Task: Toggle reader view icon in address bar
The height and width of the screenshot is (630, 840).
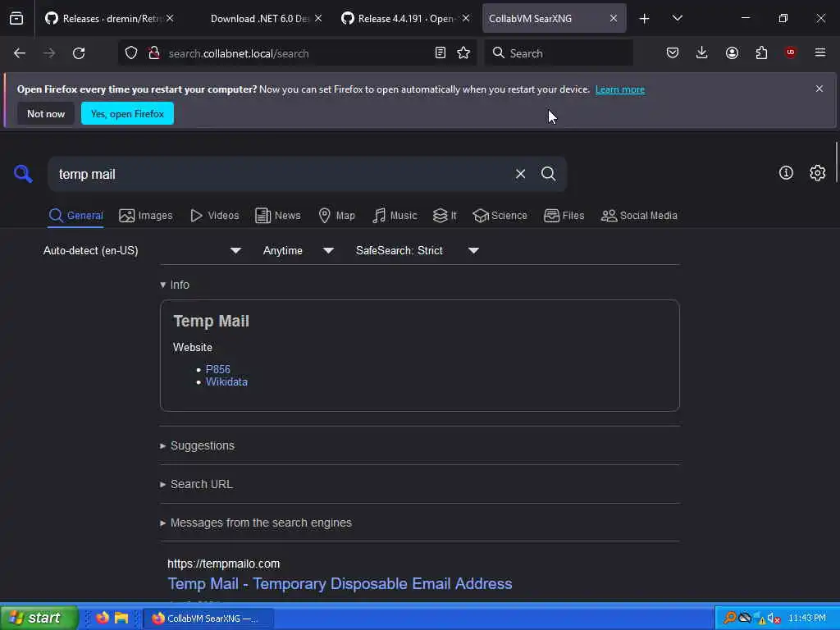Action: pos(441,53)
